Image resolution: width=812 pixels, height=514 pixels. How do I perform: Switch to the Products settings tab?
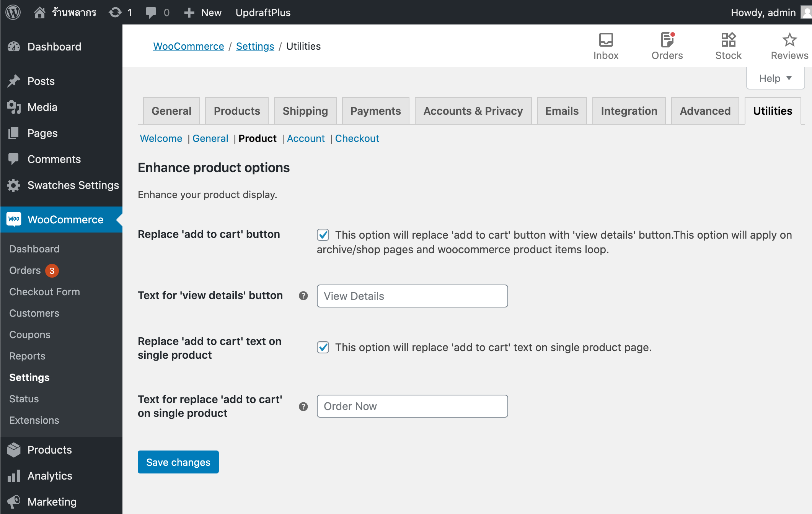coord(237,111)
